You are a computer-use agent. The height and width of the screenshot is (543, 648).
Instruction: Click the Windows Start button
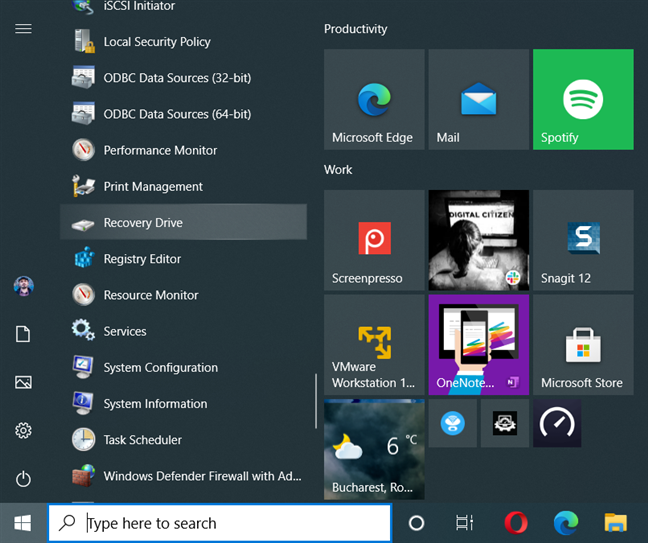point(23,523)
